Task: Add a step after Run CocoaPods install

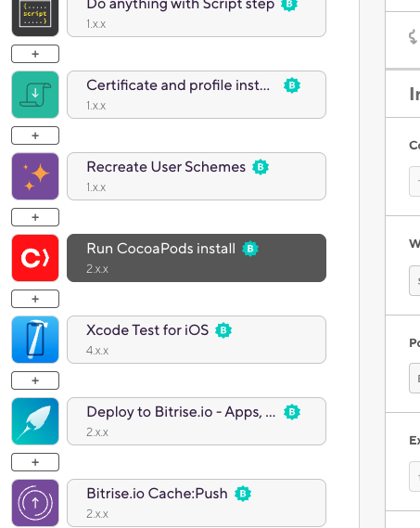Action: click(x=35, y=299)
